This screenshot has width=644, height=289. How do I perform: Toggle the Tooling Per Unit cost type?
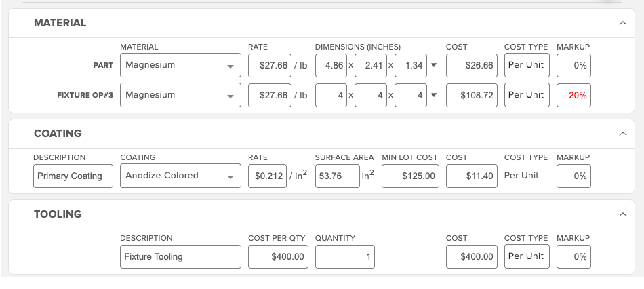coord(527,256)
